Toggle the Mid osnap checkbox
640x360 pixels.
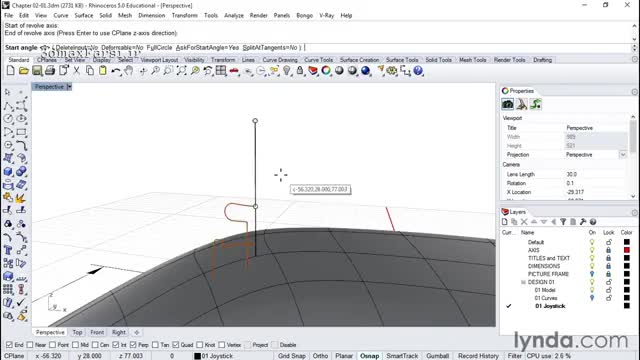[x=76, y=345]
